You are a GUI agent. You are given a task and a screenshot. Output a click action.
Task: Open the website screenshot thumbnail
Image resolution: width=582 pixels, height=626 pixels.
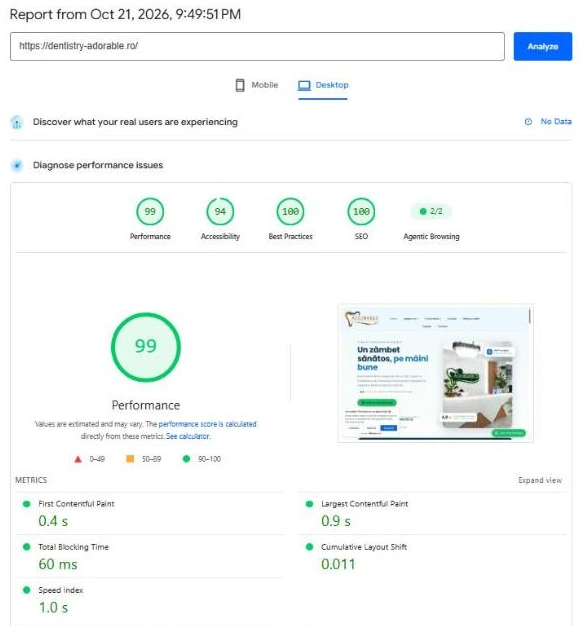436,373
